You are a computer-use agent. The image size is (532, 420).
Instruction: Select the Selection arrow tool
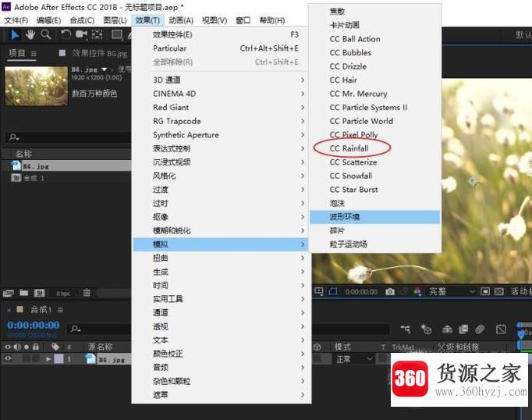point(15,34)
